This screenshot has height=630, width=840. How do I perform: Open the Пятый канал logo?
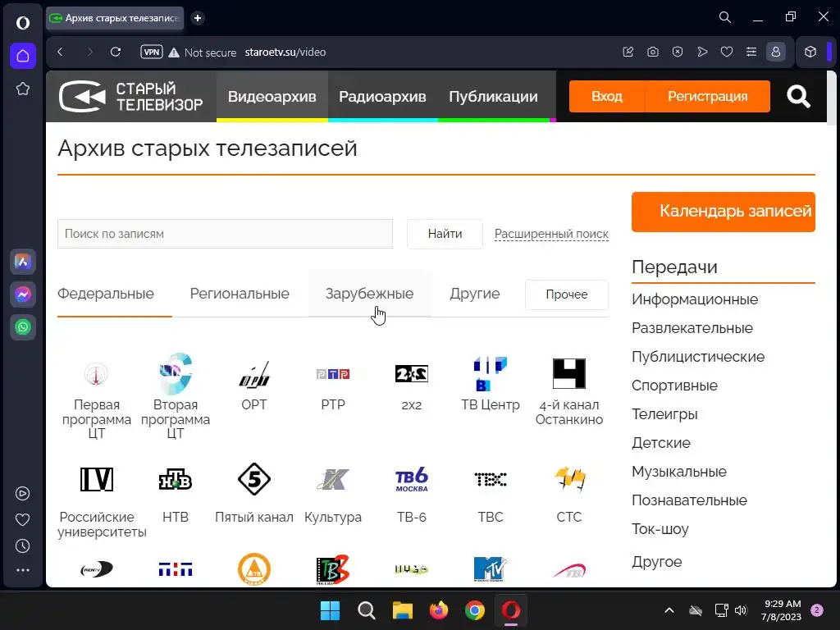254,479
